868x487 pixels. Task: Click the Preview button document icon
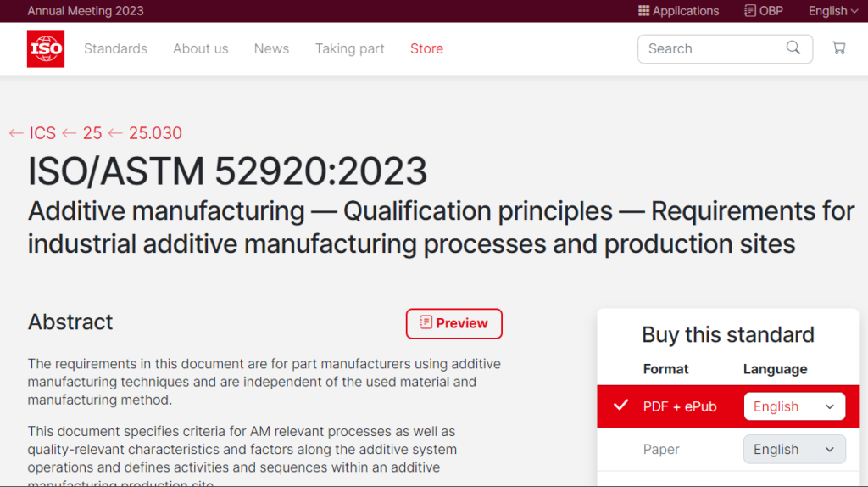[x=426, y=322]
